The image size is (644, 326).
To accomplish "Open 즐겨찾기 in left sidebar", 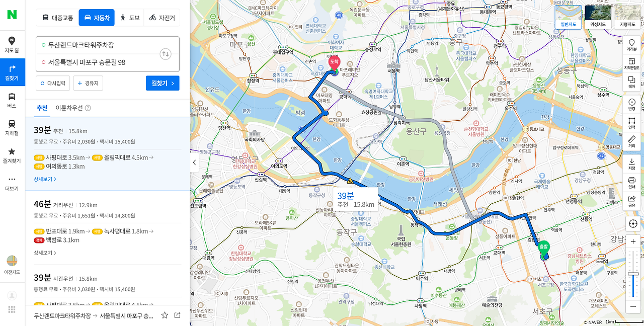I will coord(12,155).
